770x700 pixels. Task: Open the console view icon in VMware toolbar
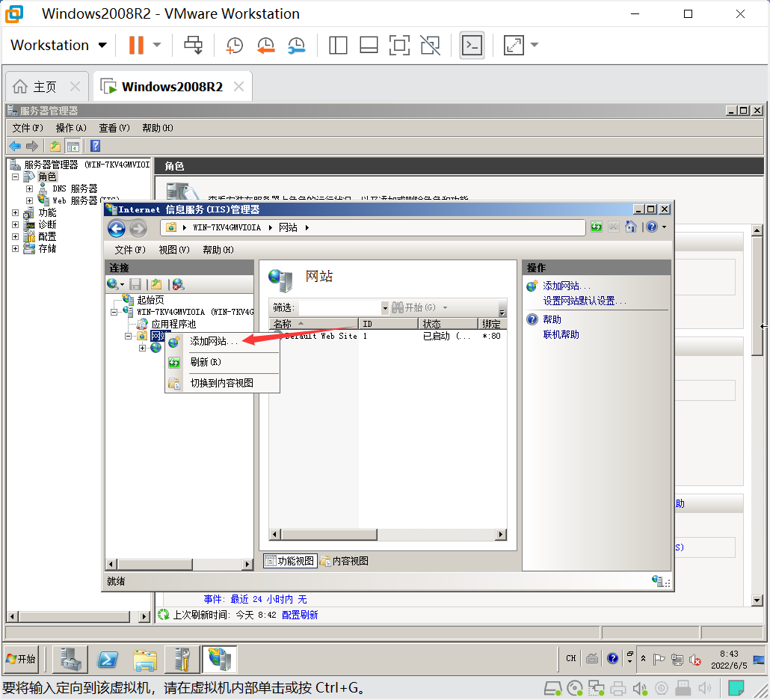pos(472,45)
